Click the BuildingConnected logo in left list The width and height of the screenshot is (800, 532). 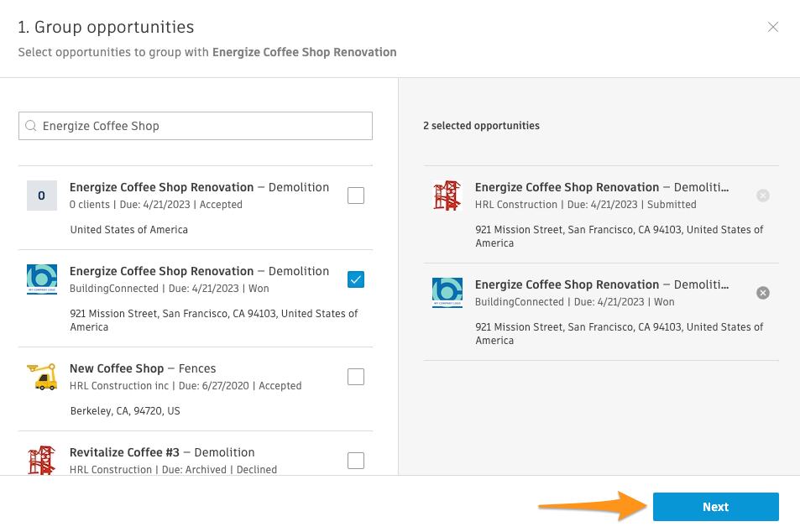click(x=42, y=279)
